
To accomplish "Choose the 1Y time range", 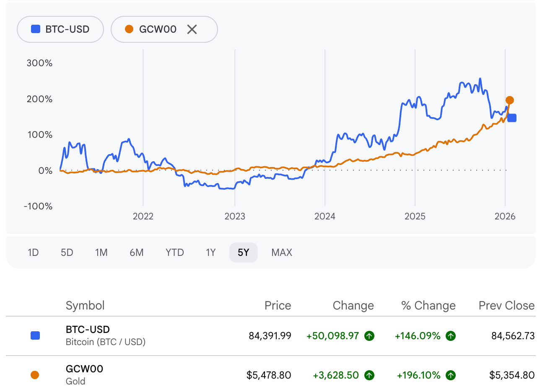I will point(211,253).
